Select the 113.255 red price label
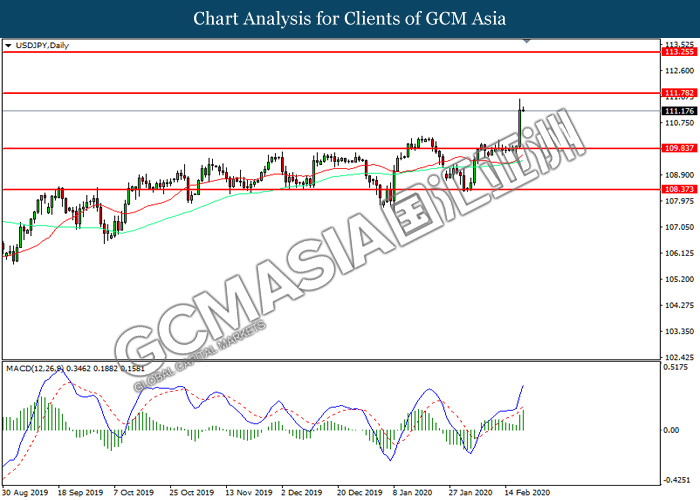Image resolution: width=700 pixels, height=500 pixels. [x=679, y=52]
